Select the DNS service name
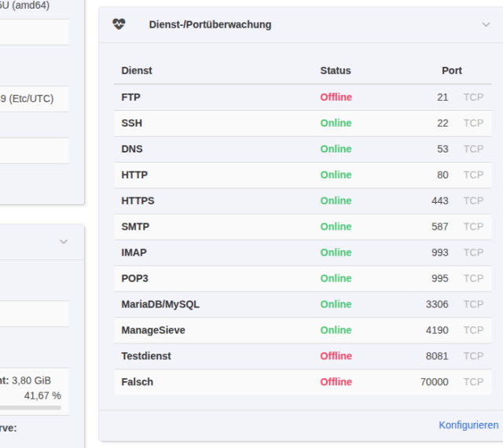503x448 pixels. click(x=132, y=149)
